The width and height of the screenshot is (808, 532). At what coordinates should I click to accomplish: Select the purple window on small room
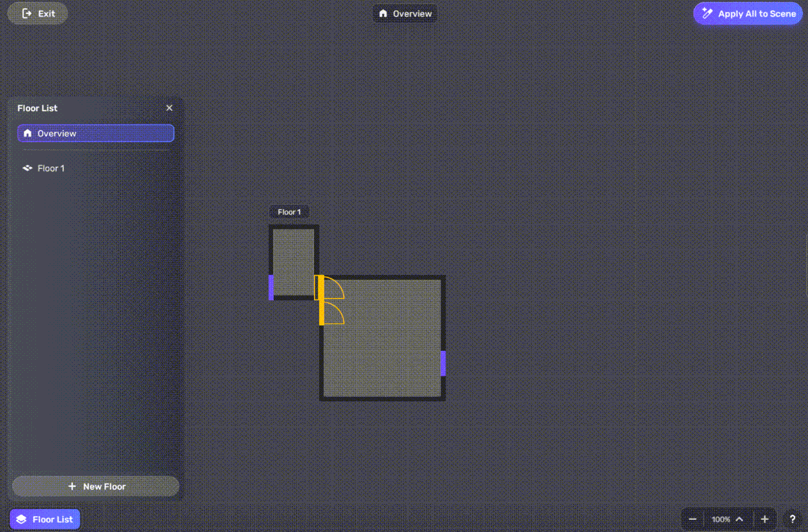[271, 287]
